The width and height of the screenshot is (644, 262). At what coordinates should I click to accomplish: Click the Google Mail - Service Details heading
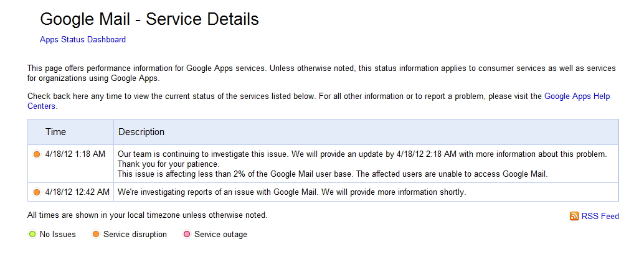coord(149,19)
